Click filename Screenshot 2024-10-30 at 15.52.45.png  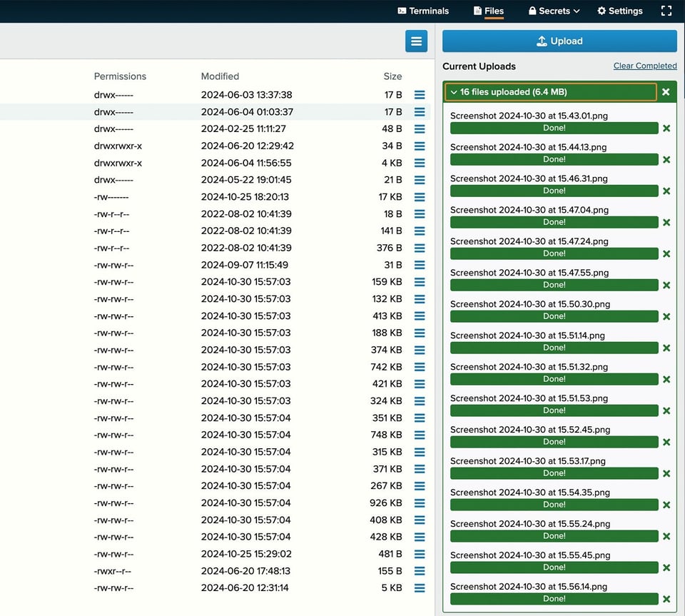tap(530, 430)
